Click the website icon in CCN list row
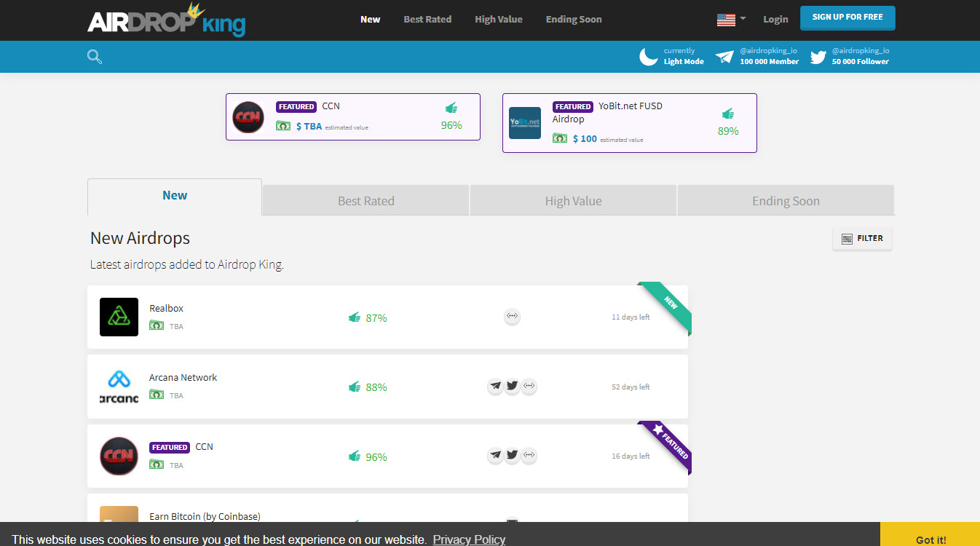 pos(529,455)
